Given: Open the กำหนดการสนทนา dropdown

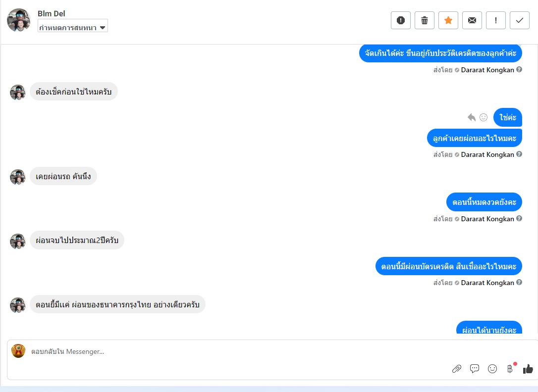Looking at the screenshot, I should [73, 26].
